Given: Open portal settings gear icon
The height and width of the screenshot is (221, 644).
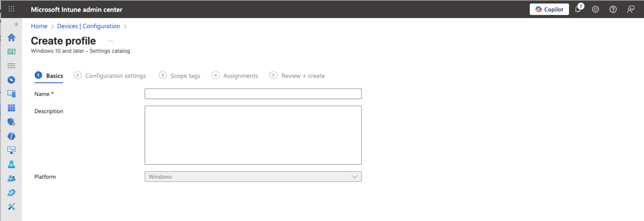Looking at the screenshot, I should (595, 9).
